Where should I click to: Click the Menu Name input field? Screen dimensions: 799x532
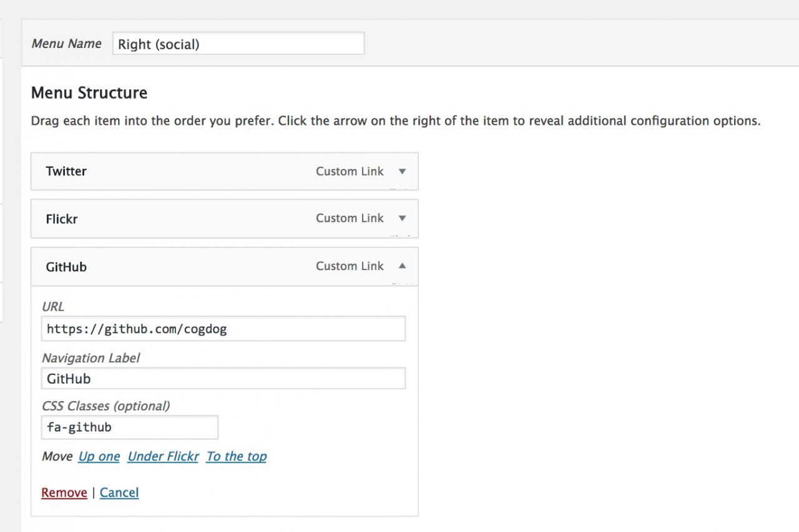pyautogui.click(x=238, y=43)
